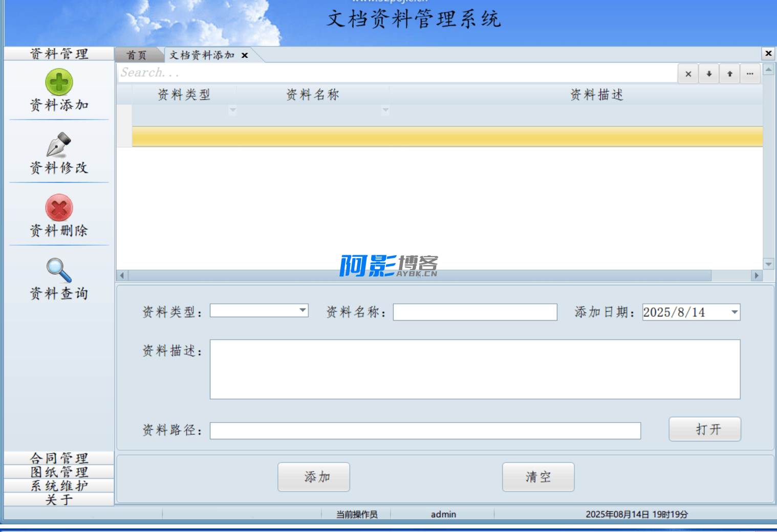
Task: Clear the search with the X button
Action: [688, 74]
